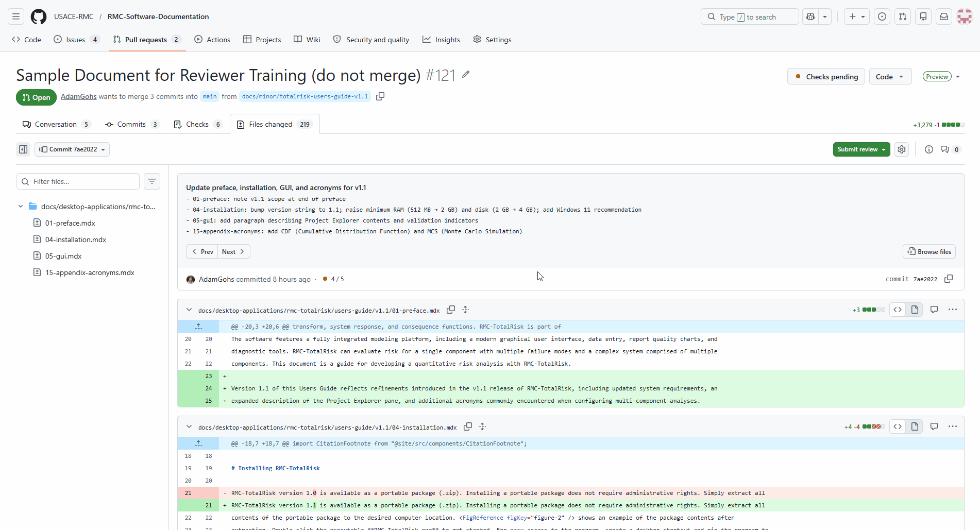Switch to Checks tab
The image size is (980, 530).
click(x=198, y=124)
